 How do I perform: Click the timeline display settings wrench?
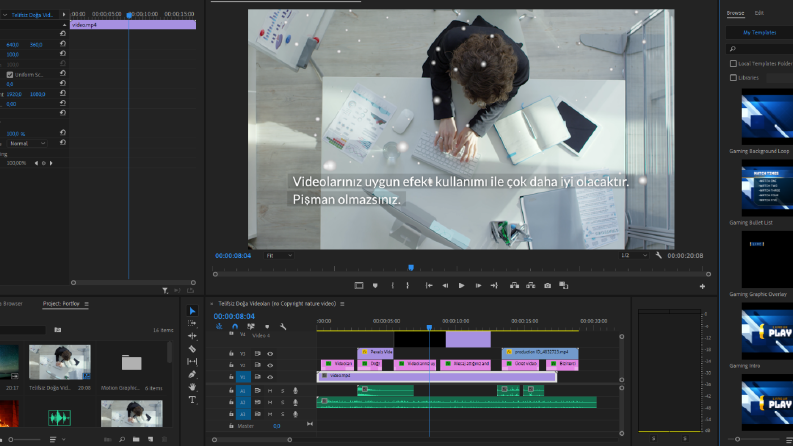tap(283, 327)
